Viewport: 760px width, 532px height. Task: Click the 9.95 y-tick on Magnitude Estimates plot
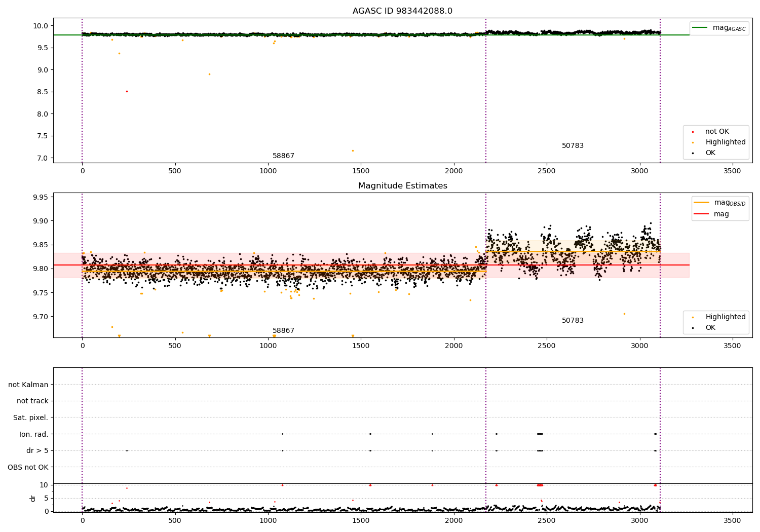tap(42, 197)
